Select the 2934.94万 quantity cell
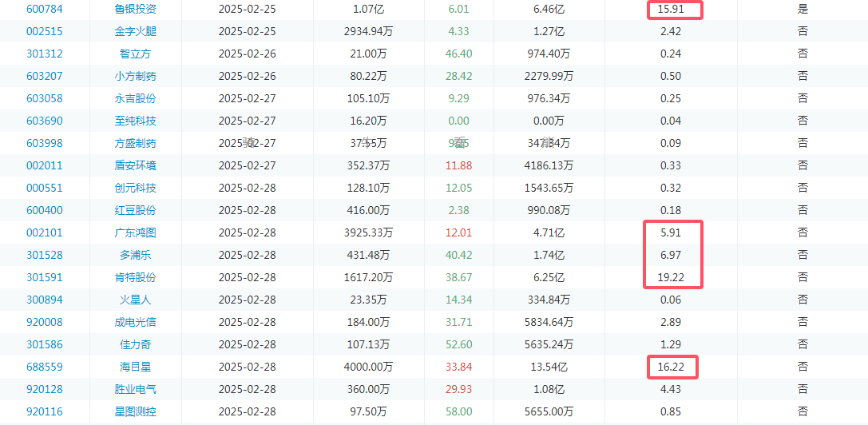The width and height of the screenshot is (868, 425). pyautogui.click(x=368, y=31)
